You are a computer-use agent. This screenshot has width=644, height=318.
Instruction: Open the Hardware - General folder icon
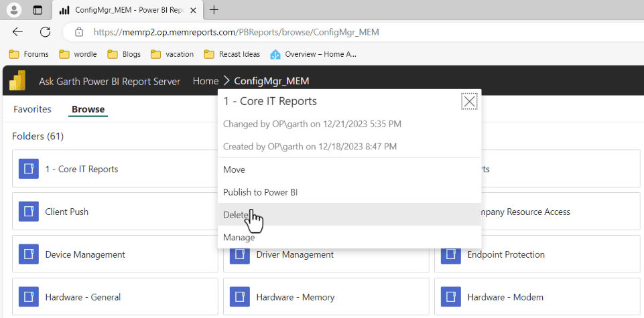click(29, 297)
